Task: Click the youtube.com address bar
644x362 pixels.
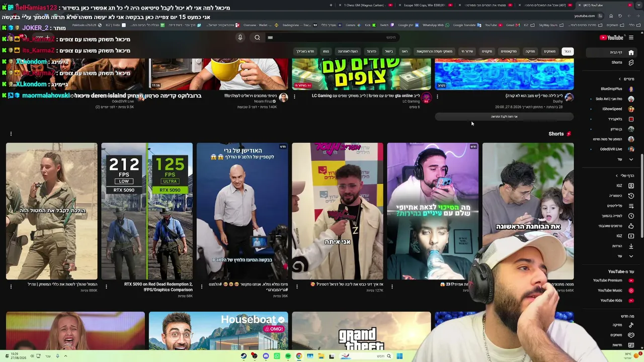Action: tap(584, 16)
